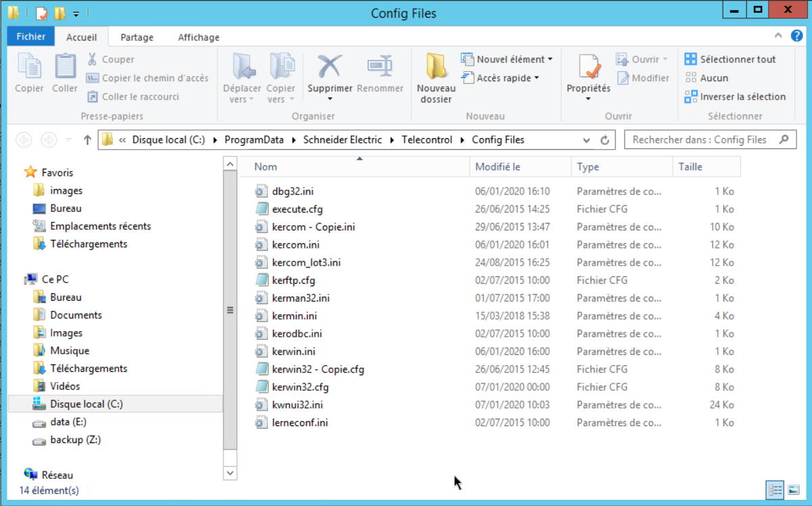Create a folder with Nouveau dossier
The width and height of the screenshot is (812, 506).
435,78
